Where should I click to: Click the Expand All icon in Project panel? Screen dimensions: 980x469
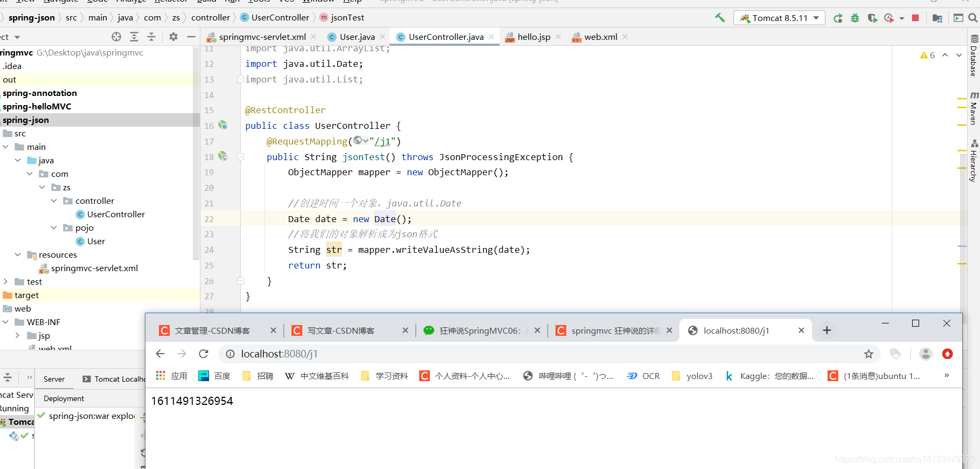(134, 37)
